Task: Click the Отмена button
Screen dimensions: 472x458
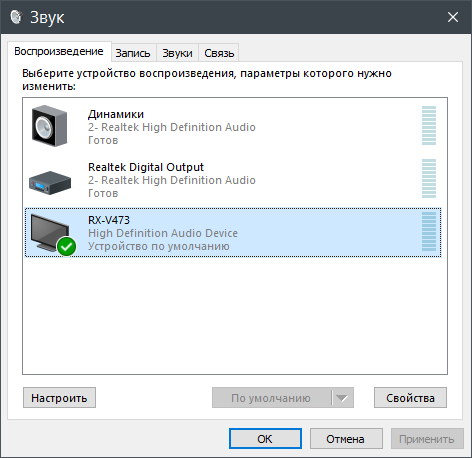Action: coord(346,439)
